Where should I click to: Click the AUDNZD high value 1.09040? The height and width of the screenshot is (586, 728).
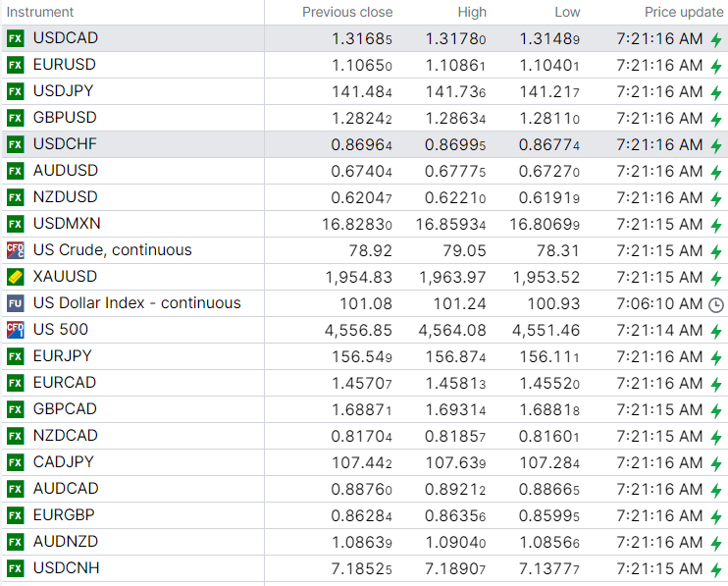coord(455,542)
